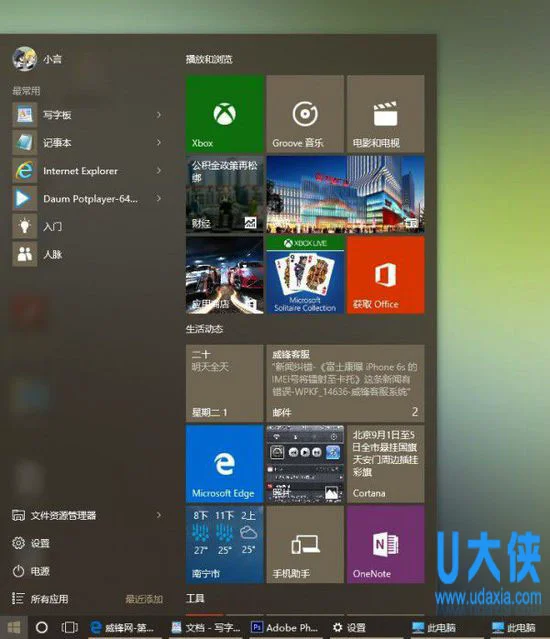Expand the 记事本 jump list arrow
This screenshot has height=639, width=550.
tap(159, 143)
